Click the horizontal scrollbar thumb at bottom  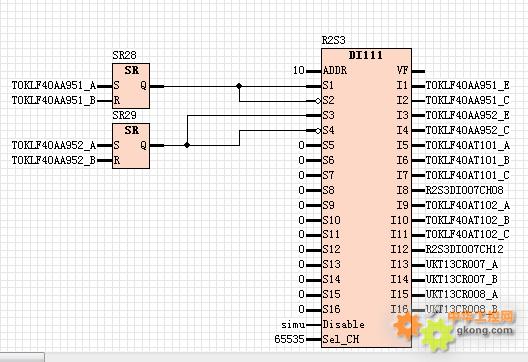point(22,357)
